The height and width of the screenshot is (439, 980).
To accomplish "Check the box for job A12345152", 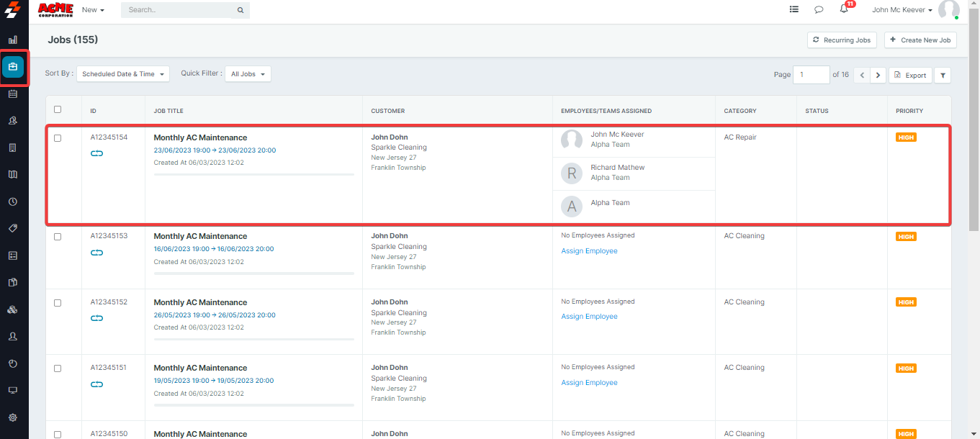I will [x=58, y=303].
